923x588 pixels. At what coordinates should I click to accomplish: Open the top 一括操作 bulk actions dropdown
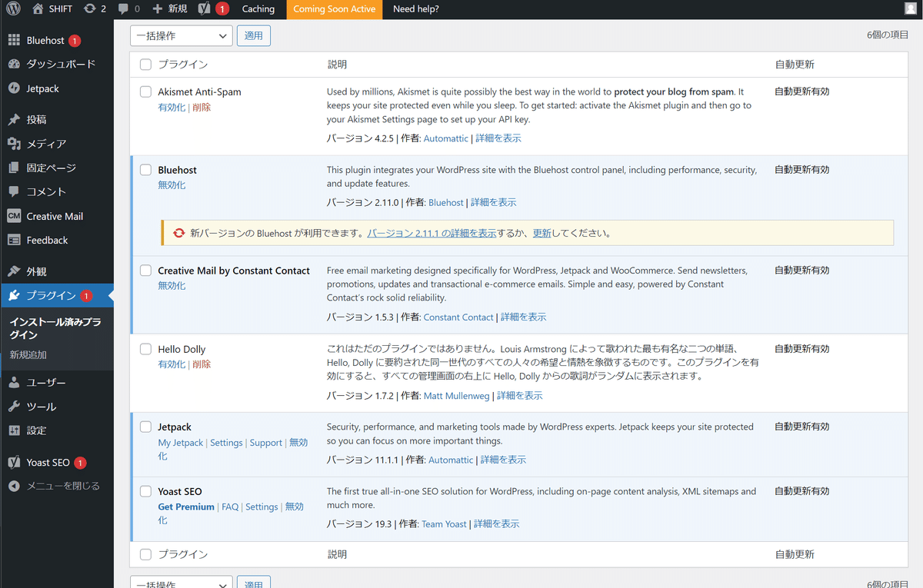[x=182, y=35]
